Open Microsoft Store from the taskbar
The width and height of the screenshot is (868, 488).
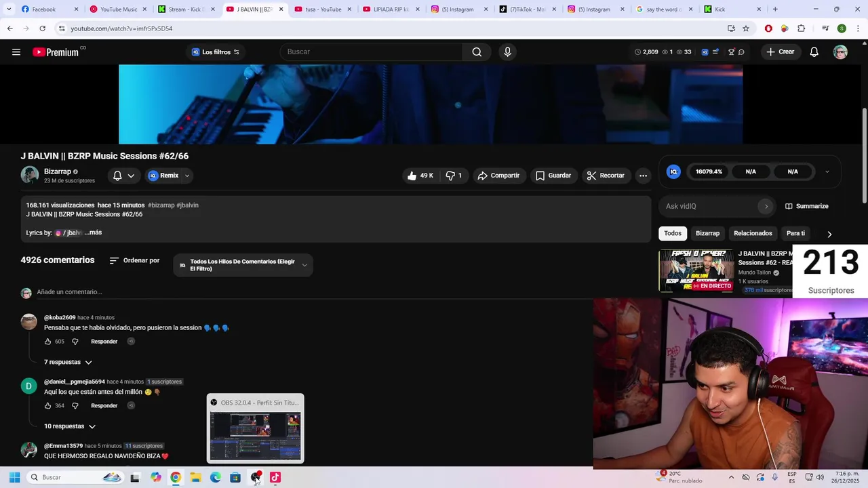235,477
